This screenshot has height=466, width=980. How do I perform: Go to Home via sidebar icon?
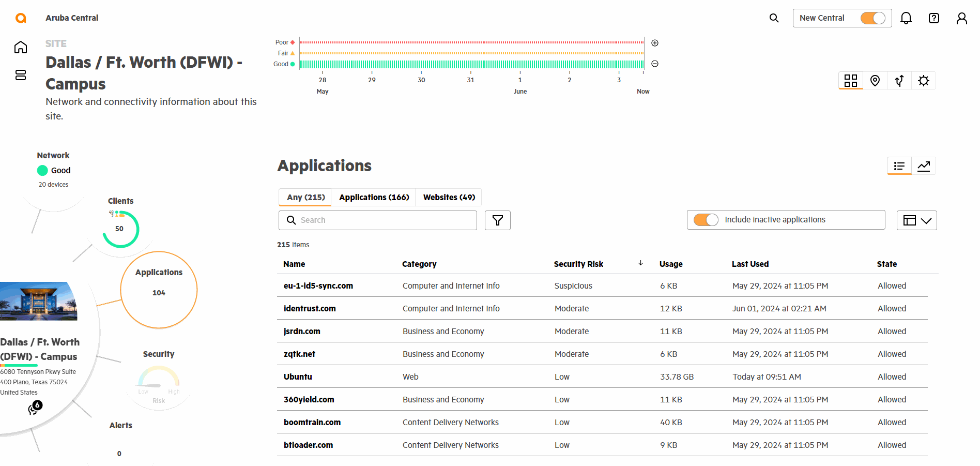[x=21, y=48]
